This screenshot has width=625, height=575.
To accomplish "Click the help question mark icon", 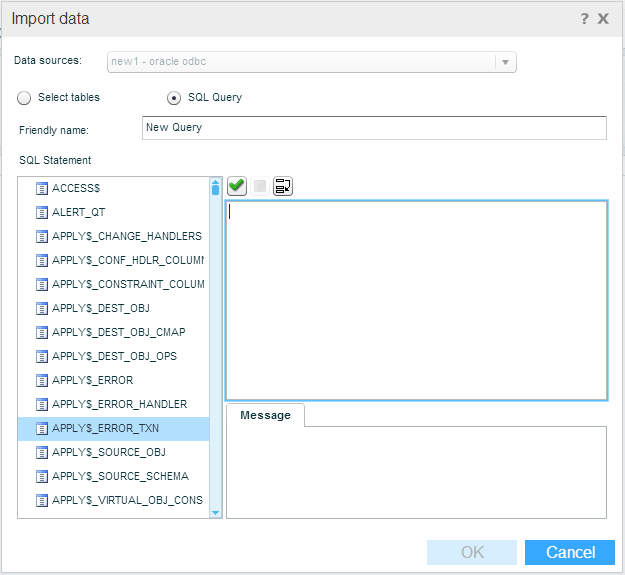I will [x=584, y=19].
